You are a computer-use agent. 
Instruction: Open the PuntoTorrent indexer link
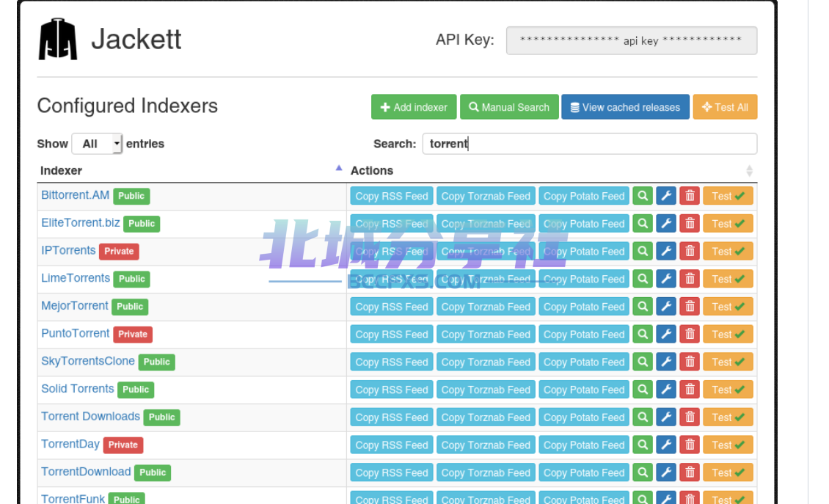[75, 333]
